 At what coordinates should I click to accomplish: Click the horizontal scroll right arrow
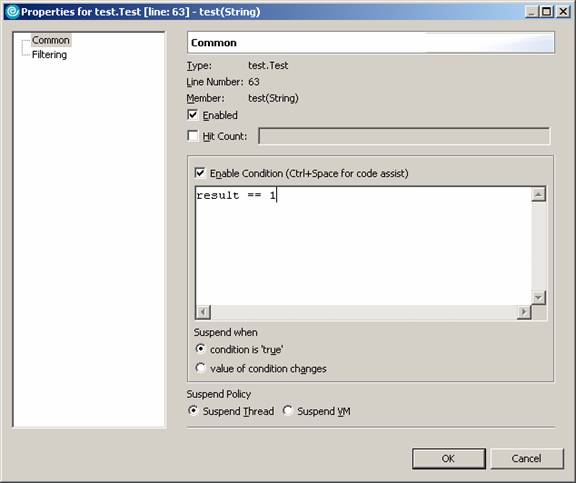(x=524, y=312)
